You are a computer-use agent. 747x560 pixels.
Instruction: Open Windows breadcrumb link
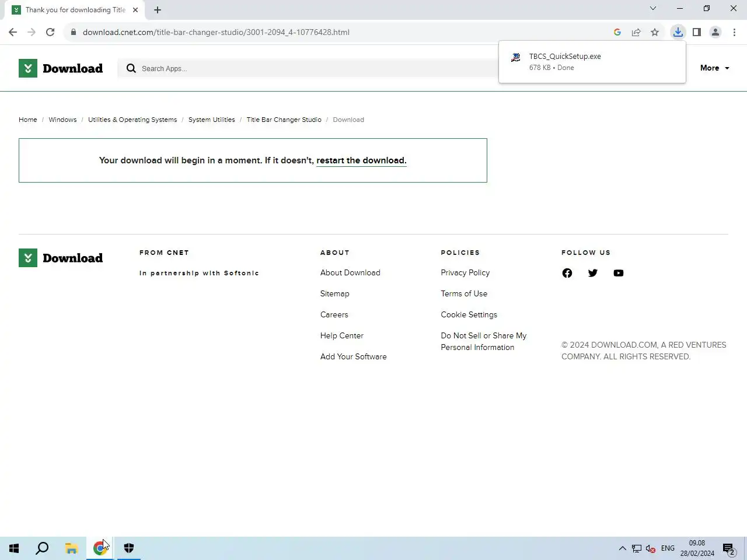(62, 120)
